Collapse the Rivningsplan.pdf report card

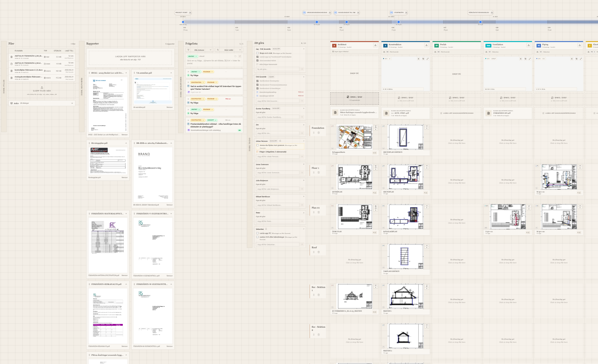click(x=126, y=143)
